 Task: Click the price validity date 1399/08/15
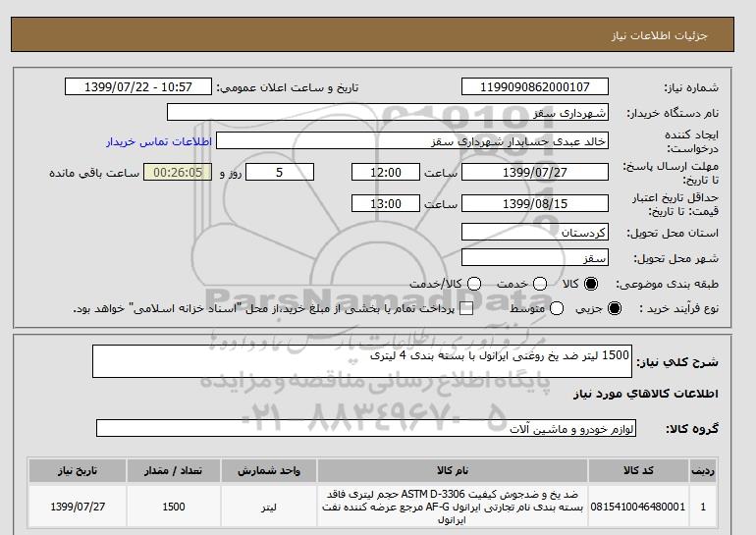click(x=535, y=203)
